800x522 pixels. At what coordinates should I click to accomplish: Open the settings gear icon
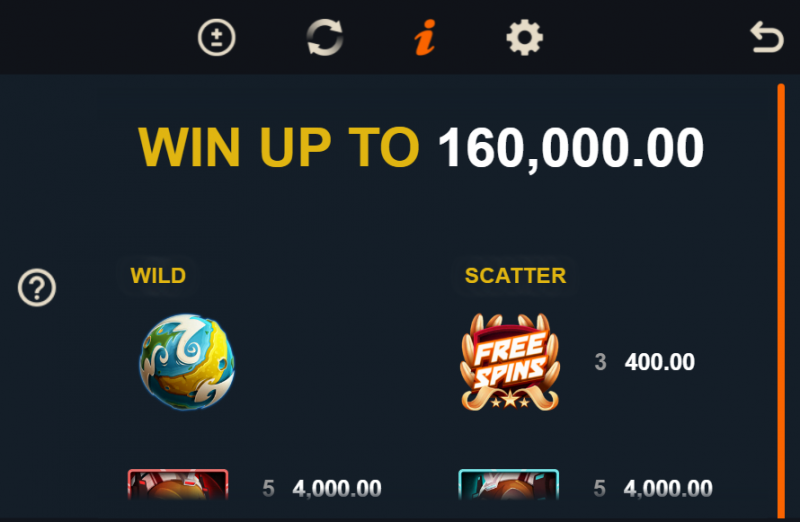click(524, 37)
